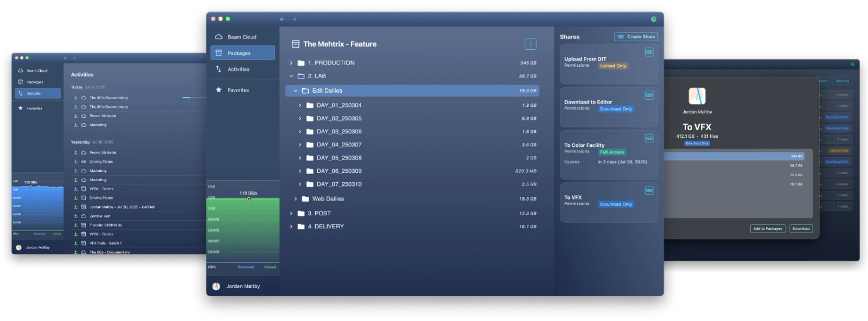This screenshot has height=321, width=868.
Task: Click the back navigation arrow in main window
Action: 282,19
